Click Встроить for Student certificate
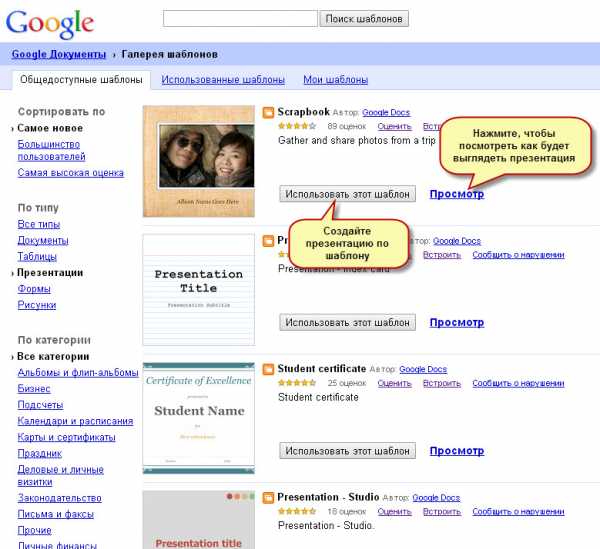Screen dimensions: 600x549 pyautogui.click(x=442, y=383)
